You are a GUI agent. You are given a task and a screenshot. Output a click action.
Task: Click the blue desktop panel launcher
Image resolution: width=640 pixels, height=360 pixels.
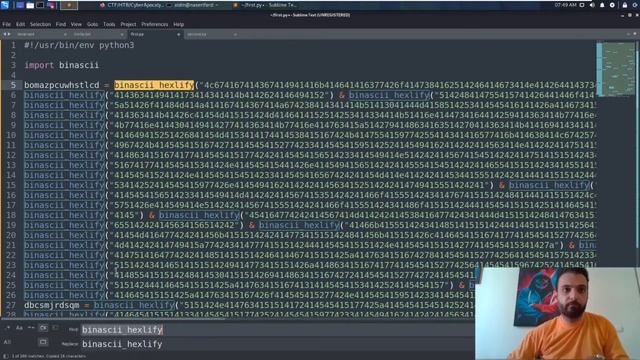(x=20, y=5)
